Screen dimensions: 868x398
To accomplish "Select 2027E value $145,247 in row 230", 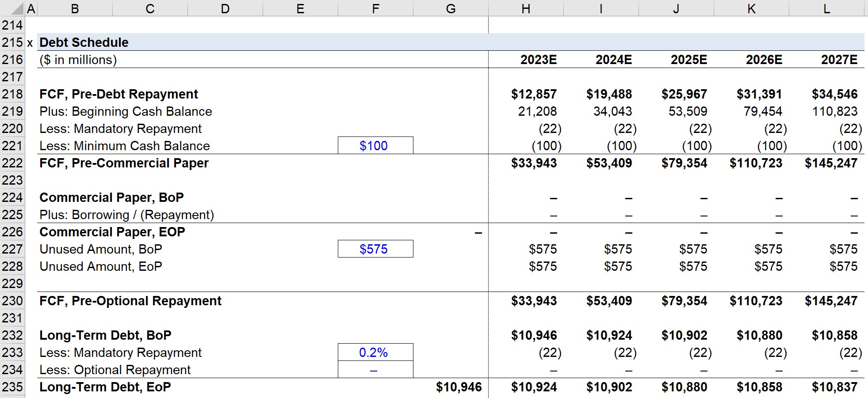I will [831, 301].
